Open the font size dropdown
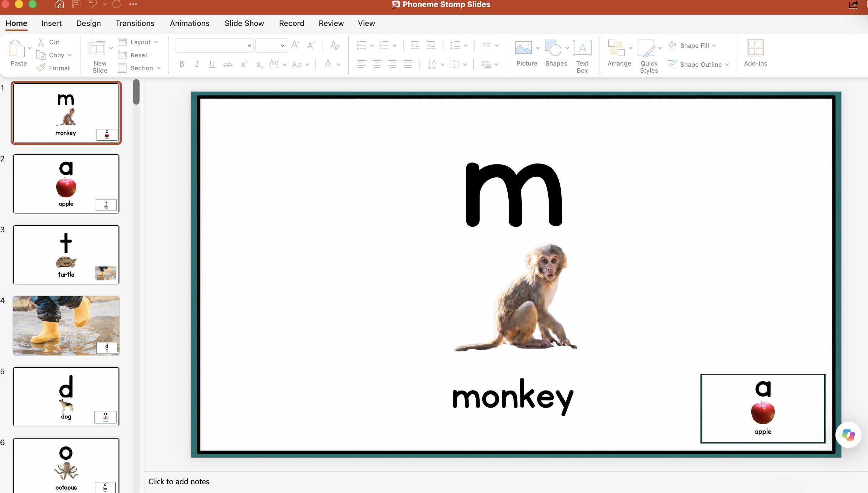 [x=282, y=45]
